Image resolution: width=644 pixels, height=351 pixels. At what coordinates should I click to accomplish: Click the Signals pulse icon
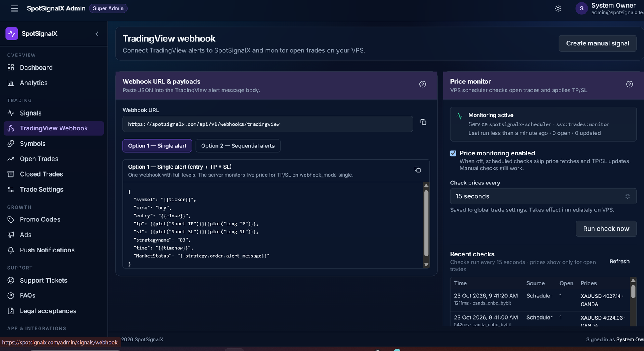pos(11,113)
